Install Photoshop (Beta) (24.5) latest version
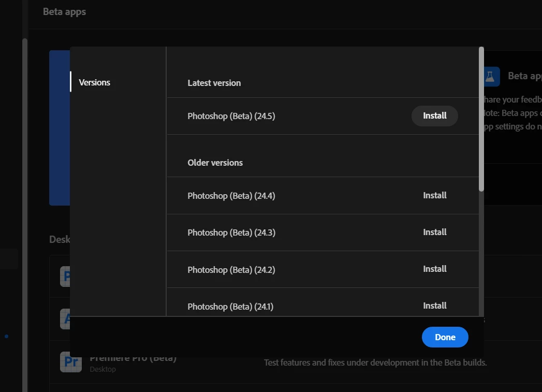 click(x=434, y=116)
